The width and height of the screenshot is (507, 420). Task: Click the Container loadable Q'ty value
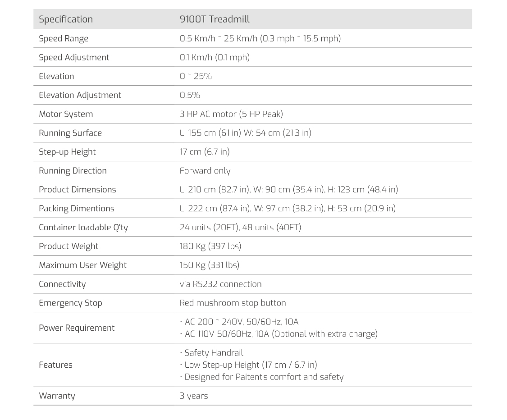[x=240, y=227]
